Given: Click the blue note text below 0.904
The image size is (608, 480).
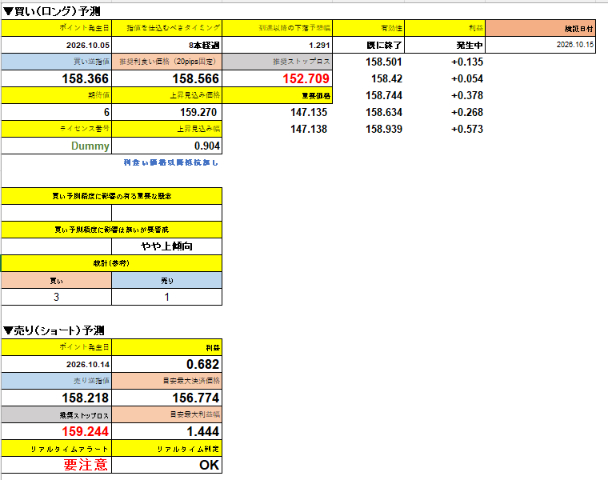Looking at the screenshot, I should click(171, 162).
